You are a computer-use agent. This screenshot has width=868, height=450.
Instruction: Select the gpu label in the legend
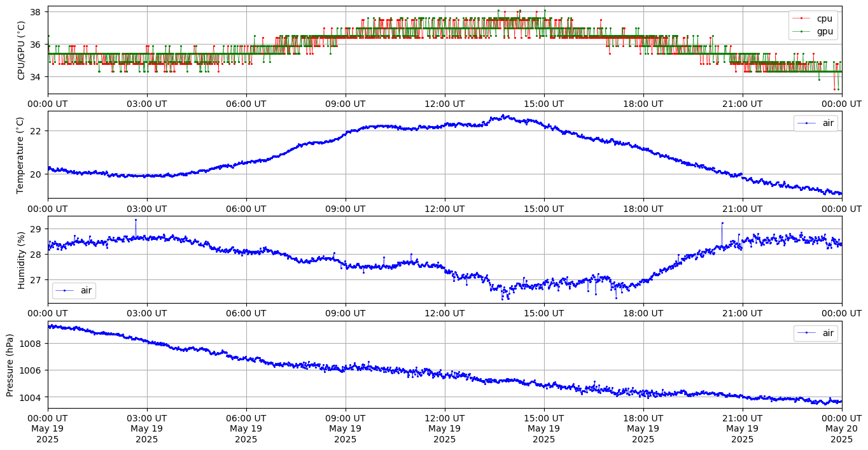pos(824,31)
